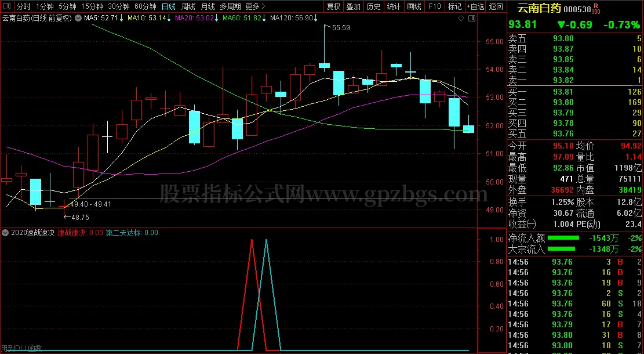Select the 1分钟 period tab

pos(45,6)
